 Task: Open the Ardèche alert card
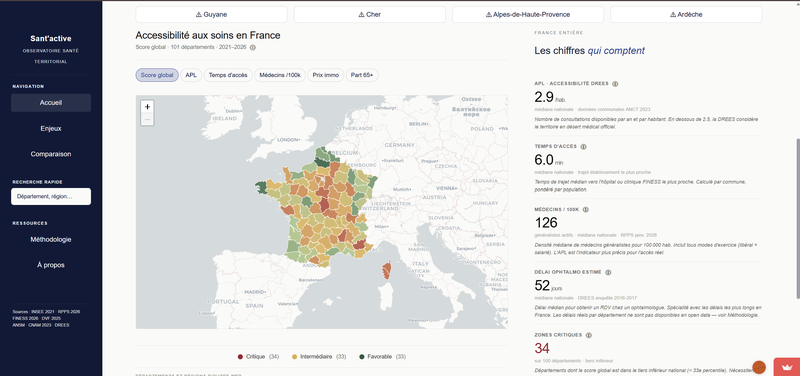click(686, 14)
